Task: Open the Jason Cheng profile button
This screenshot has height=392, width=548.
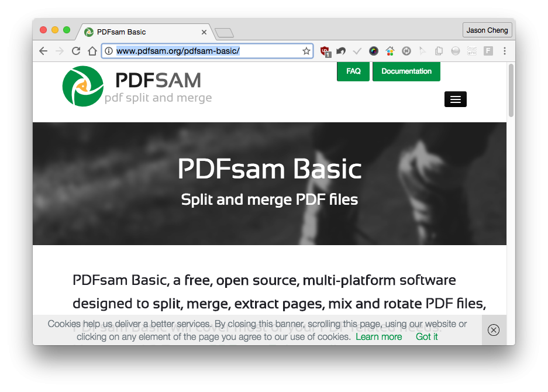Action: [x=487, y=30]
